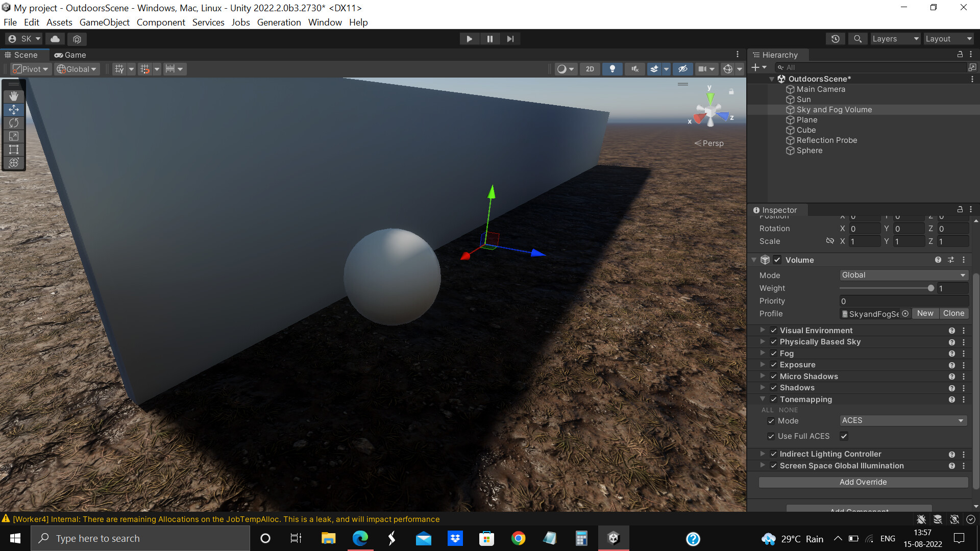Open the GameObject menu
Screen dimensions: 980x551
pyautogui.click(x=104, y=22)
